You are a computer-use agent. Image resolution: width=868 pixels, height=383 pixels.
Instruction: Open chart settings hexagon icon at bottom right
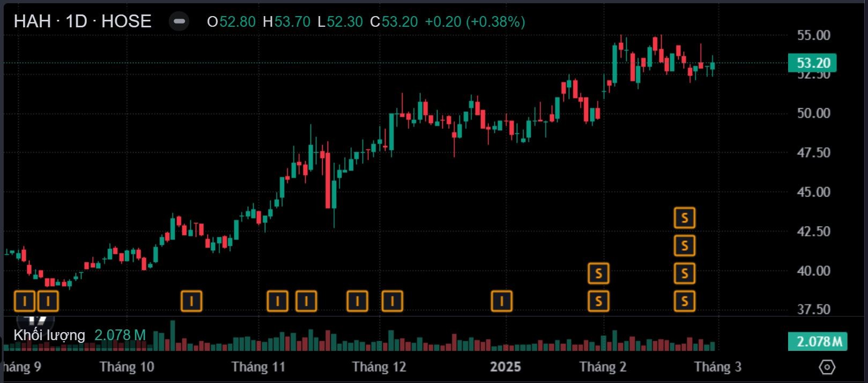pos(827,367)
